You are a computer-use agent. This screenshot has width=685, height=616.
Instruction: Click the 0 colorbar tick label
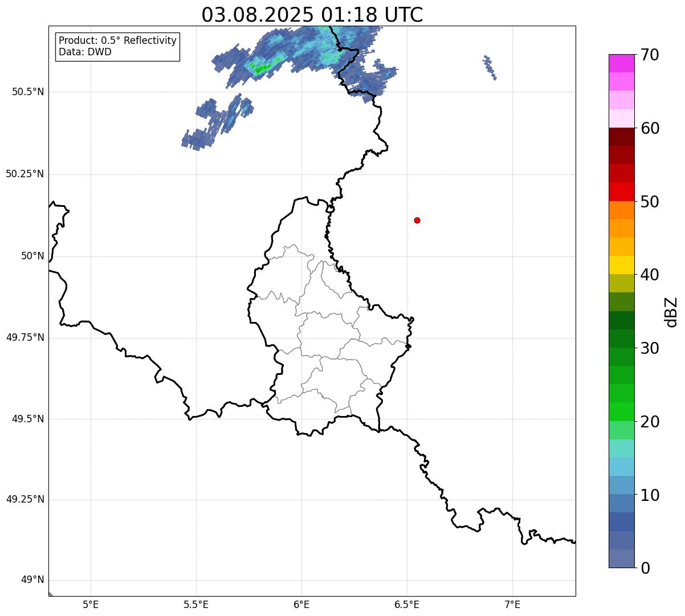tap(645, 568)
